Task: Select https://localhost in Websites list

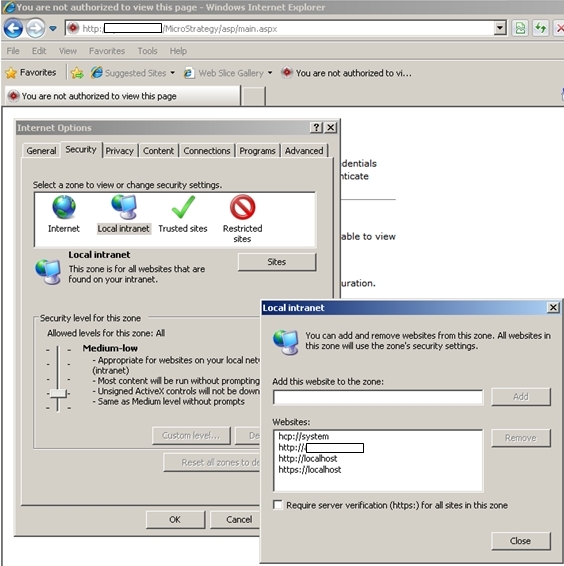Action: click(x=310, y=470)
